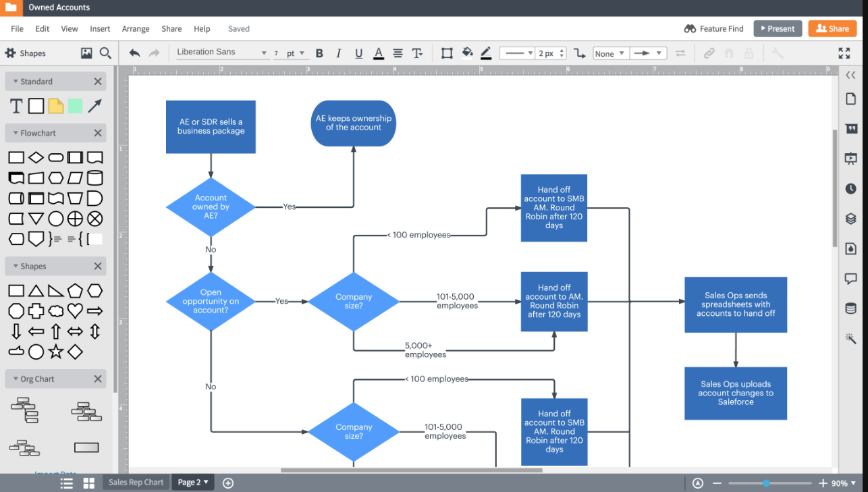The height and width of the screenshot is (492, 868).
Task: Collapse the right dock panel chevrons
Action: (x=850, y=75)
